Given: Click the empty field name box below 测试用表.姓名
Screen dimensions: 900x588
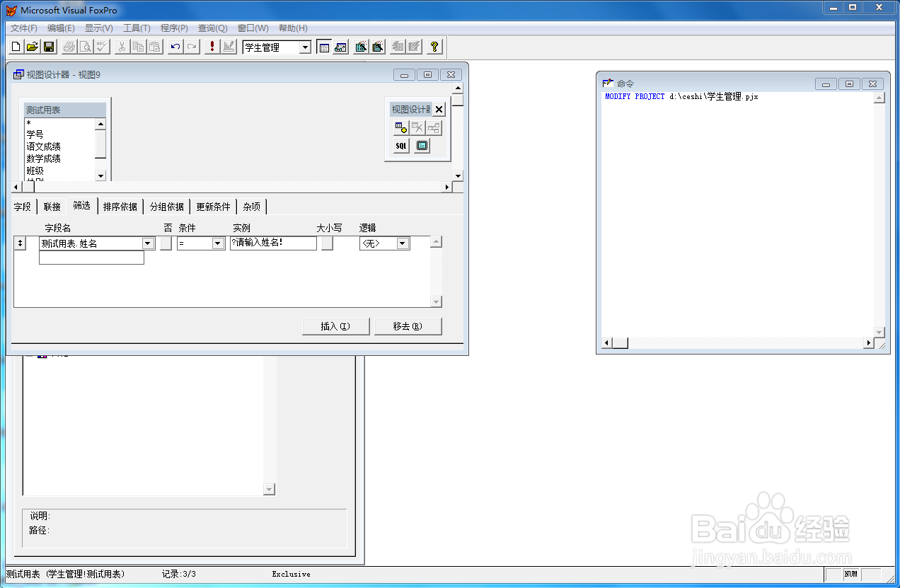Looking at the screenshot, I should [91, 258].
